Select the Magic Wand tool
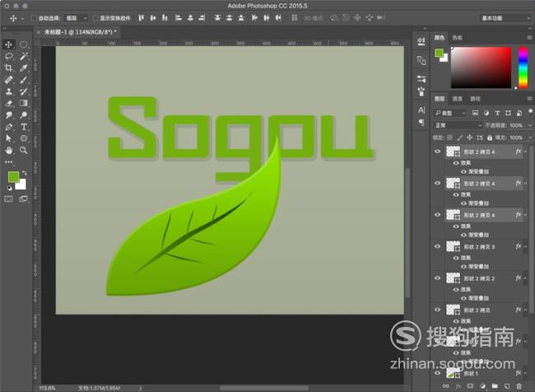This screenshot has width=535, height=392. tap(24, 56)
